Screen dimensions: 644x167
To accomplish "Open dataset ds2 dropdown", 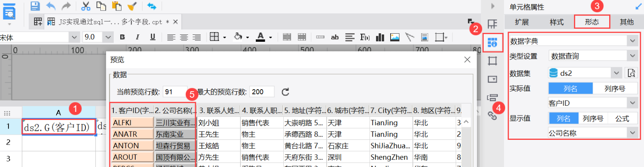I will pos(616,73).
